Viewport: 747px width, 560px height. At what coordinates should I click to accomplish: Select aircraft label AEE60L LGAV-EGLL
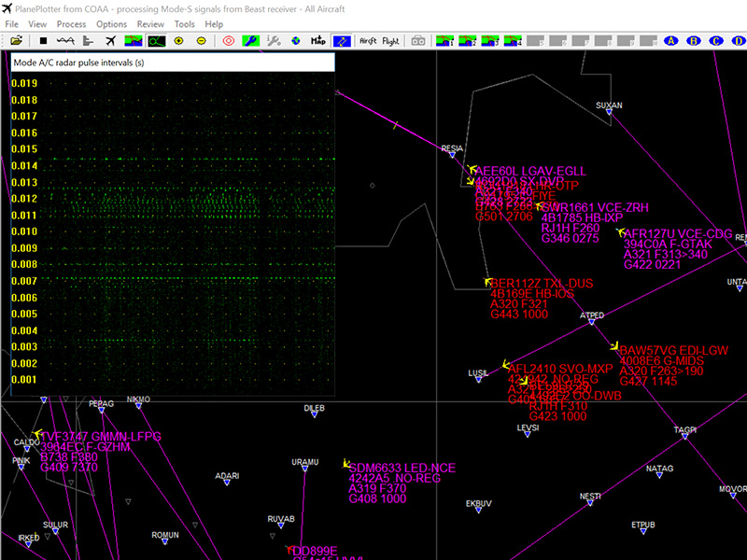(x=530, y=171)
